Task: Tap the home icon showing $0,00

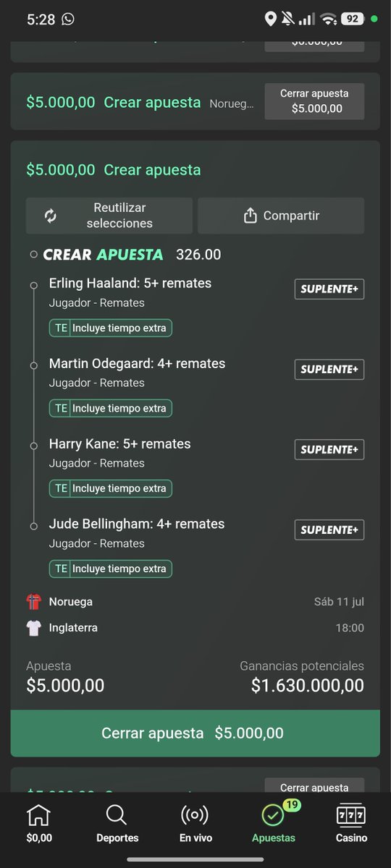Action: [38, 824]
